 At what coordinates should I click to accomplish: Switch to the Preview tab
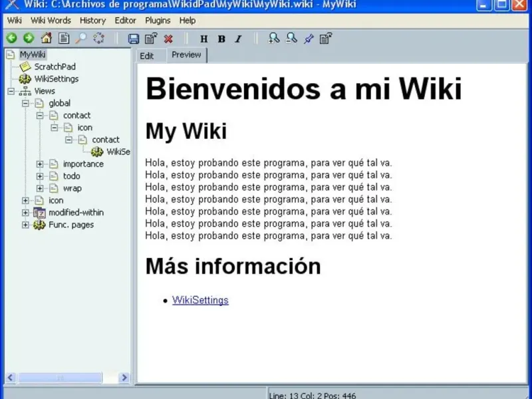click(x=186, y=55)
